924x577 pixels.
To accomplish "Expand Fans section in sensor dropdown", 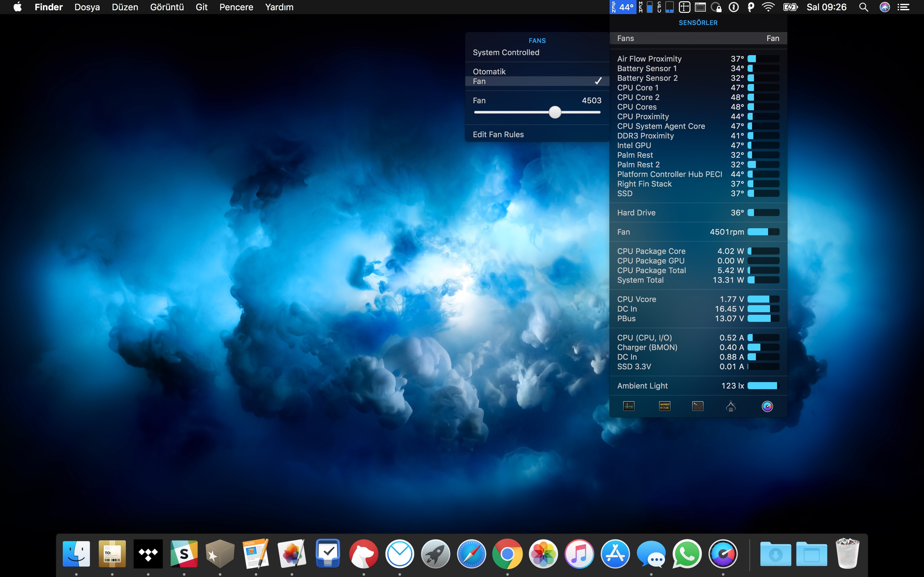I will (697, 38).
